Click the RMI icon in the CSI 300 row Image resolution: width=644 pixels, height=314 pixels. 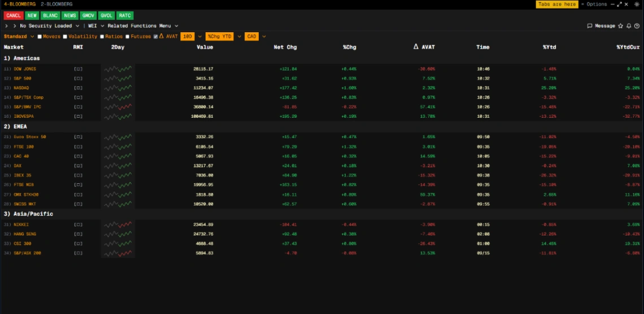pos(78,243)
